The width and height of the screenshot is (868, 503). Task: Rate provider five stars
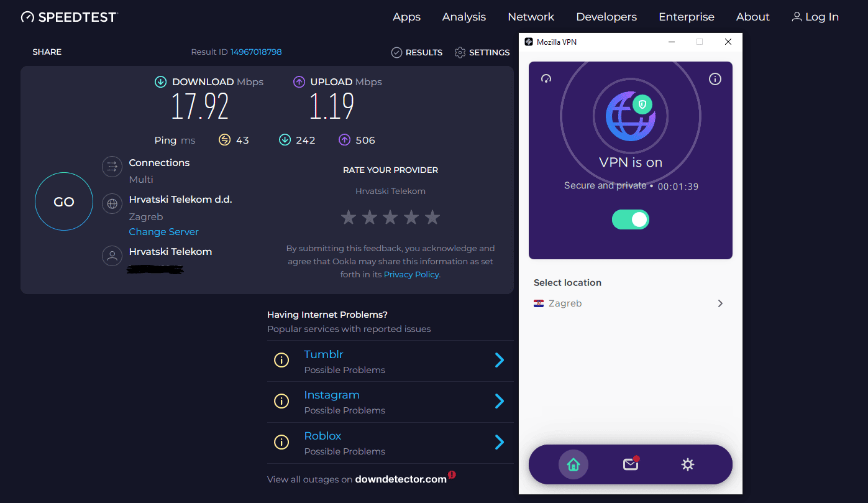[x=432, y=217]
